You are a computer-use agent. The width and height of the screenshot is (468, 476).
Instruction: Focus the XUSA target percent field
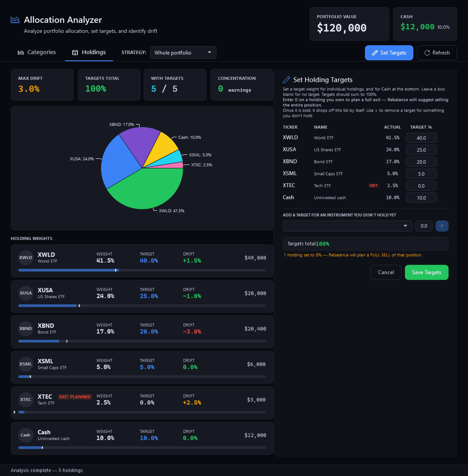point(421,150)
